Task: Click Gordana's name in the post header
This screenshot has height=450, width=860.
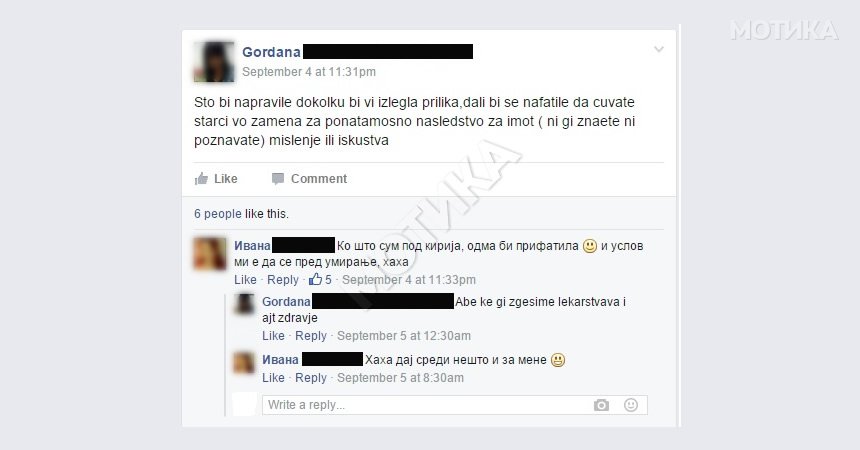Action: [x=271, y=52]
